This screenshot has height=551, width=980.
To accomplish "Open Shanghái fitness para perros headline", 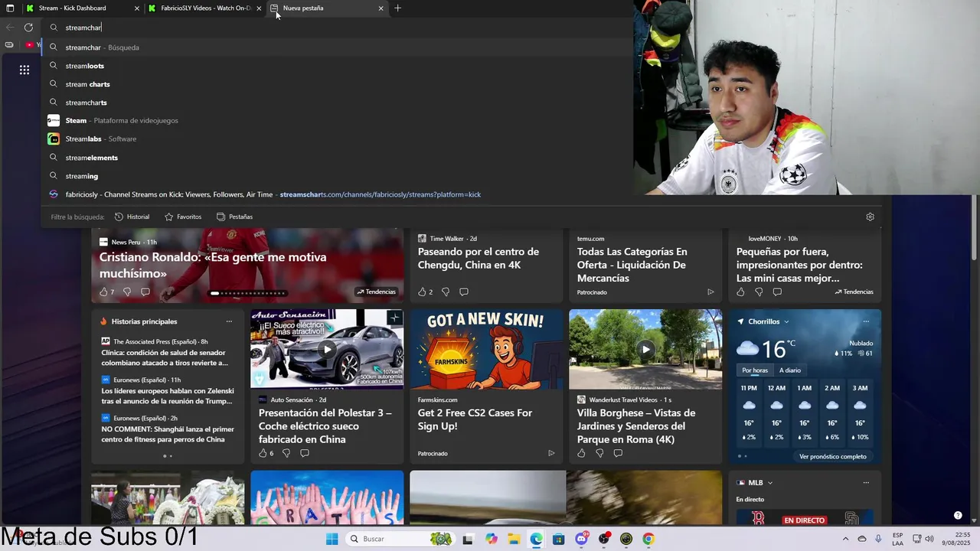I will point(168,434).
